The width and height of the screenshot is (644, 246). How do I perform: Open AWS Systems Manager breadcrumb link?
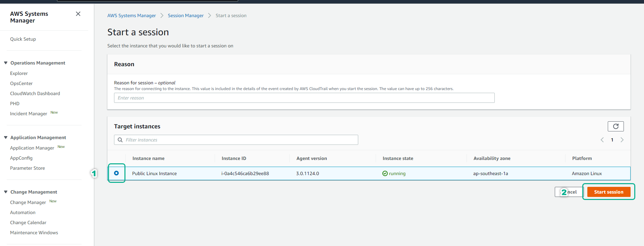pyautogui.click(x=131, y=15)
